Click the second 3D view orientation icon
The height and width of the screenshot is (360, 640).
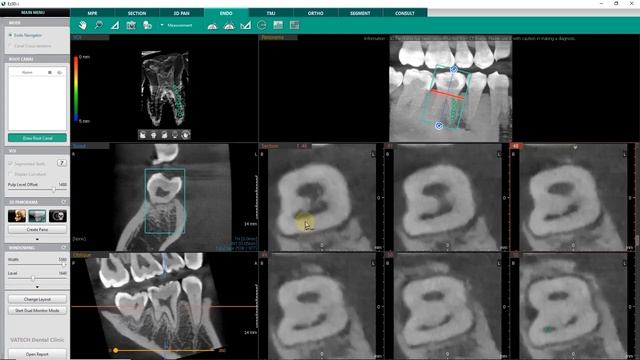pyautogui.click(x=153, y=135)
